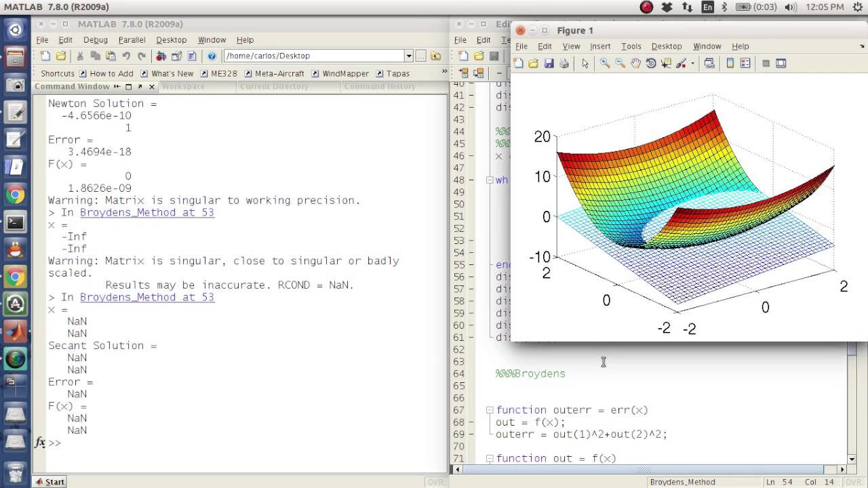Click the Open file icon in MATLAB toolbar
The height and width of the screenshot is (488, 868).
tap(61, 56)
